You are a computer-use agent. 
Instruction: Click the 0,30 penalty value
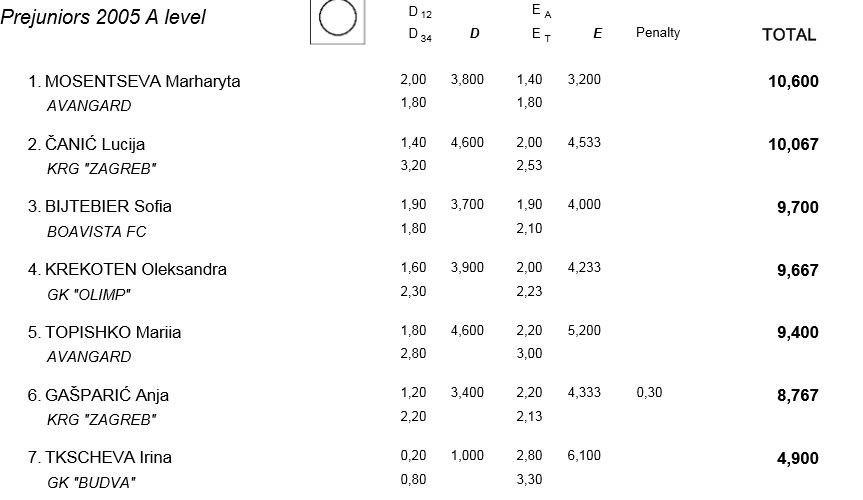click(649, 393)
